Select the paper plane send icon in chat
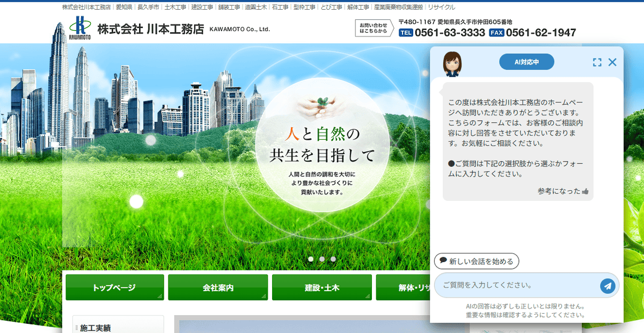The width and height of the screenshot is (644, 333). coord(608,286)
